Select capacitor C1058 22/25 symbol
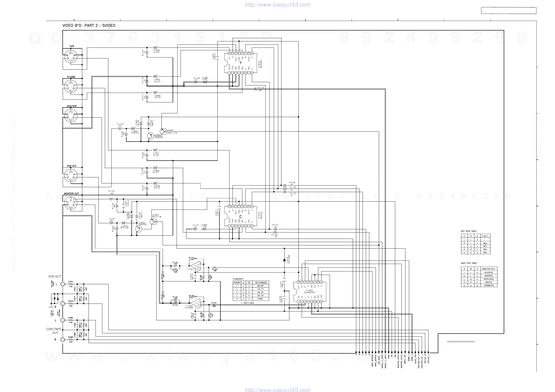Screen dimensions: 555x392 click(155, 47)
